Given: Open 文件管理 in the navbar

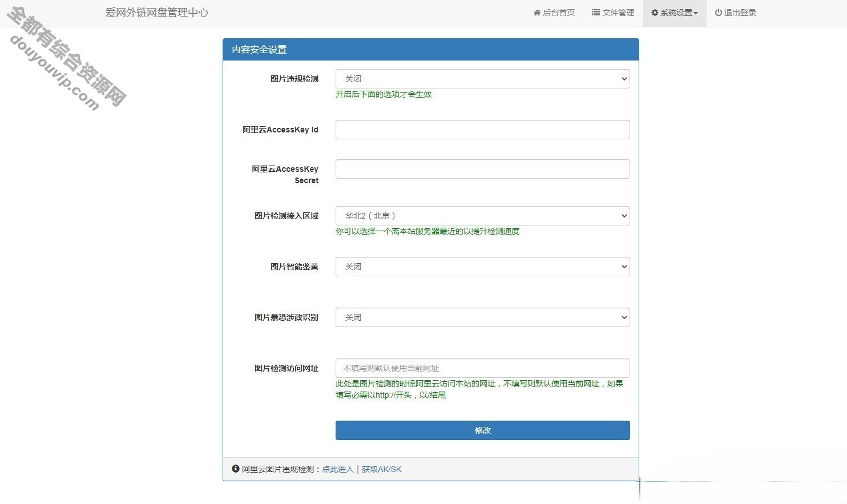Looking at the screenshot, I should [x=613, y=13].
